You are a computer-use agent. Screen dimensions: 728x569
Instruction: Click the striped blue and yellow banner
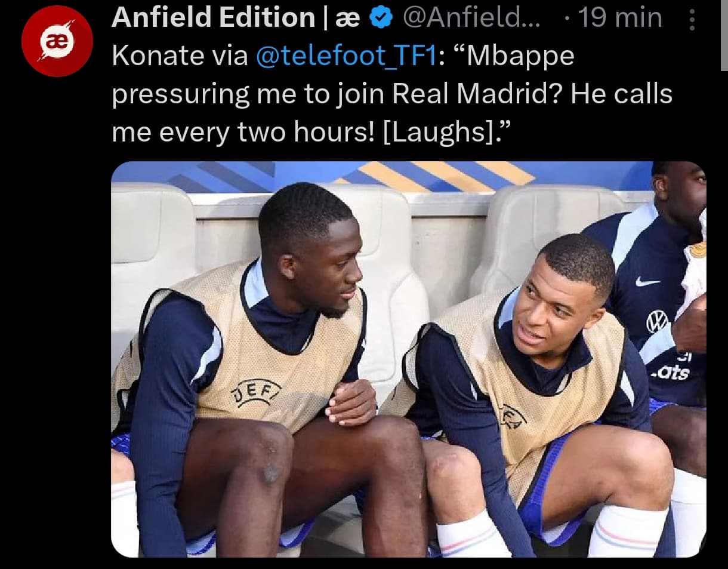382,177
